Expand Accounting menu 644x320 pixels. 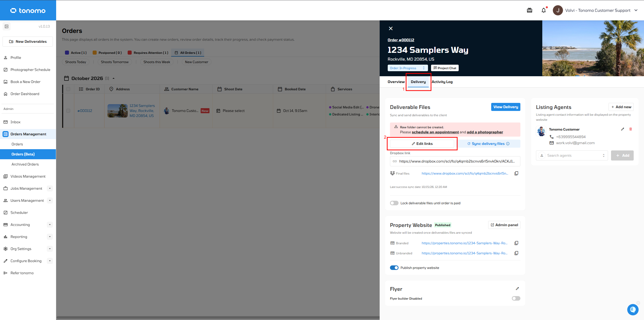point(50,225)
